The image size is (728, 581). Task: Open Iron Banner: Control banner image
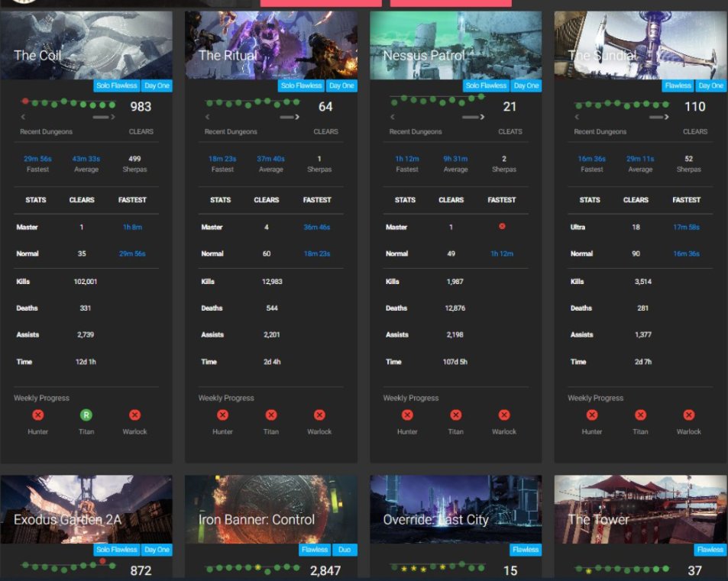(x=271, y=509)
